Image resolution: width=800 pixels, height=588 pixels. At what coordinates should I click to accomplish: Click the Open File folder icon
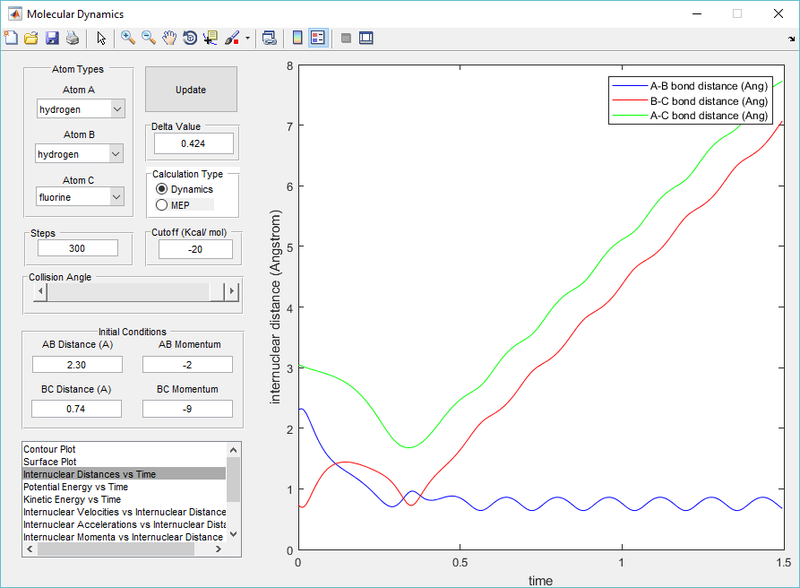(31, 38)
